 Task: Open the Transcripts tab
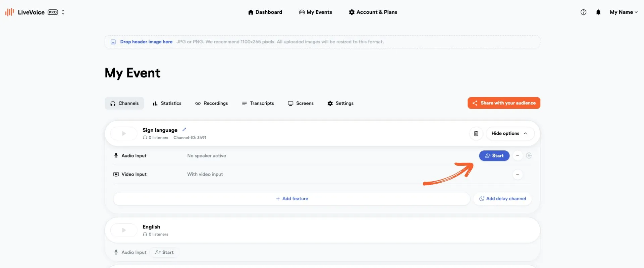pos(258,103)
